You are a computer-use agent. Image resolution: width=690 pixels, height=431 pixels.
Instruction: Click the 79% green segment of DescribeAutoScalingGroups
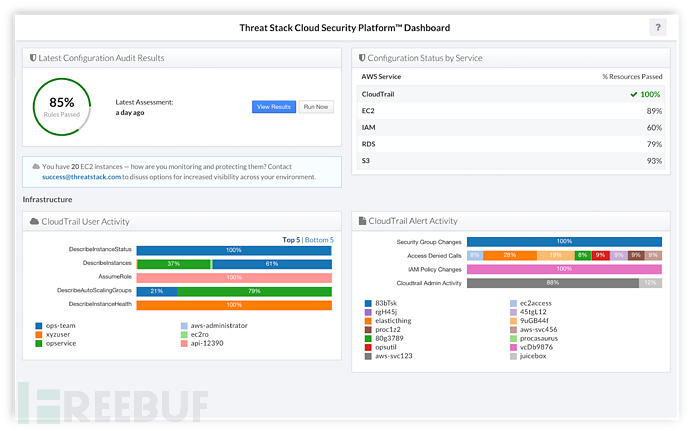point(254,291)
